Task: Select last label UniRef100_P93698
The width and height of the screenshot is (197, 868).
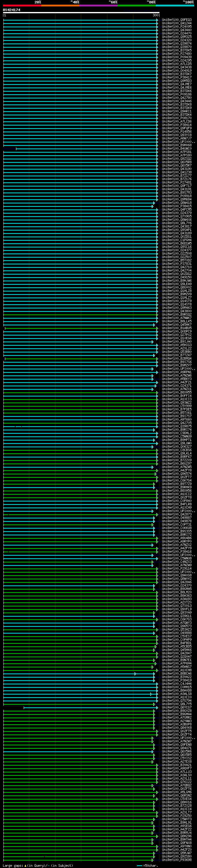Action: [x=177, y=860]
